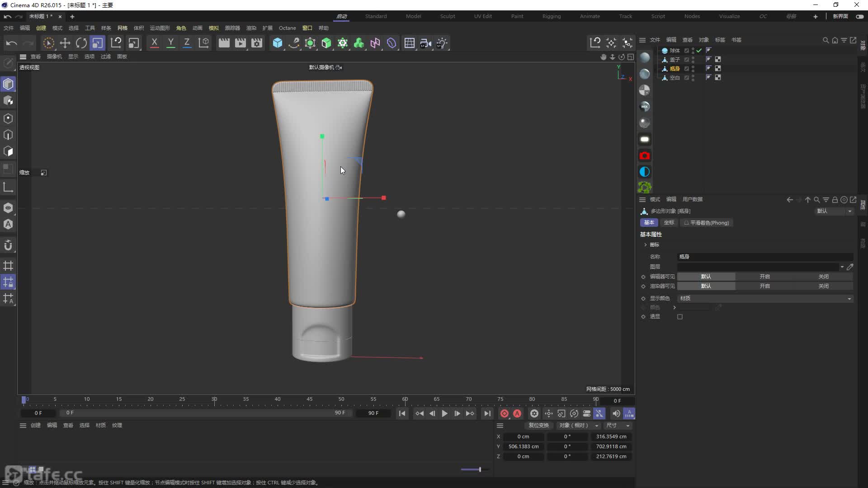
Task: Click the Autokeying red A button
Action: [517, 413]
